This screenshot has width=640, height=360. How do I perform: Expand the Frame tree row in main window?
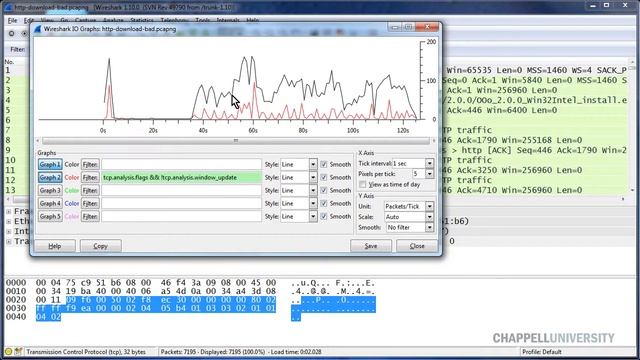click(9, 211)
